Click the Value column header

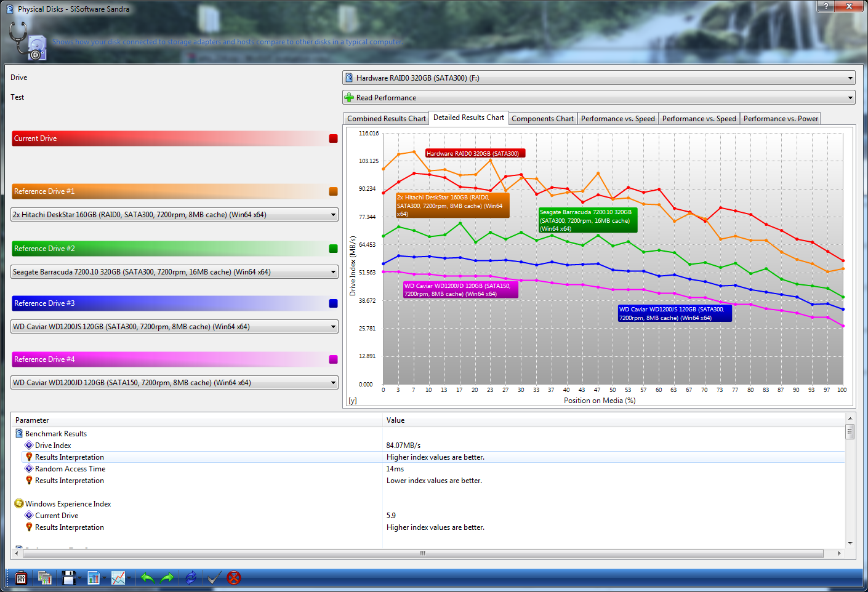click(x=614, y=420)
